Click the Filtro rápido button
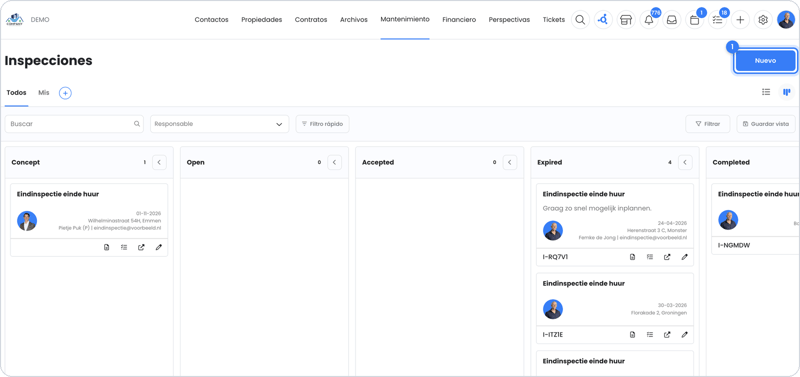Viewport: 800px width, 377px height. pyautogui.click(x=322, y=124)
